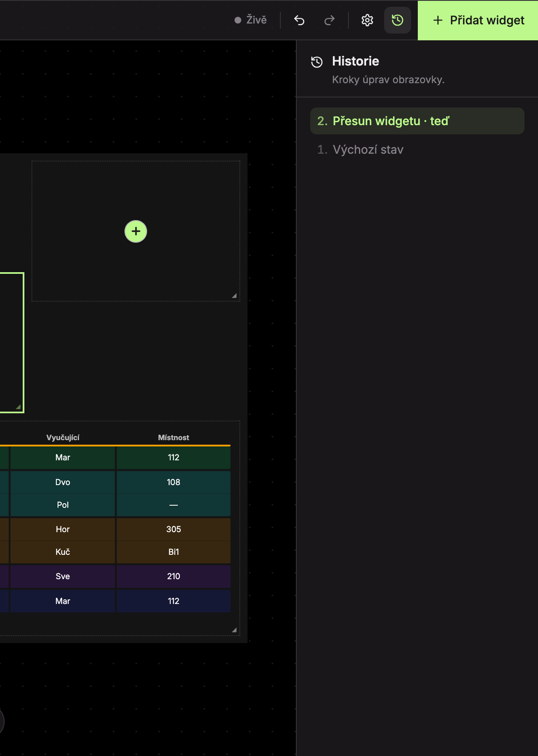Click the Přidat widget button

478,20
